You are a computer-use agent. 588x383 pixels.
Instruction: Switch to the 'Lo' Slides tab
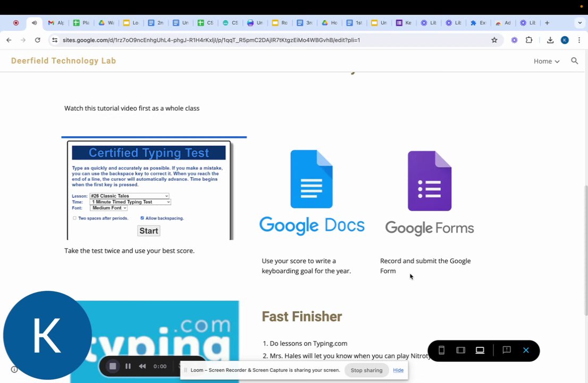point(131,23)
